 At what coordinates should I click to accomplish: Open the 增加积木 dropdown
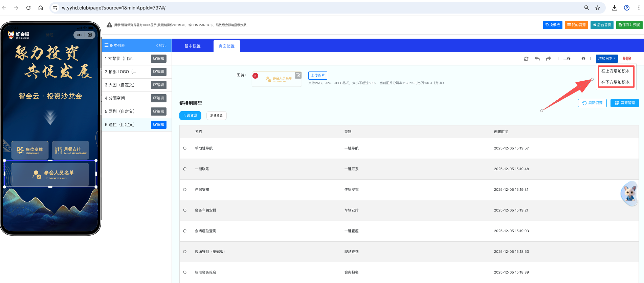coord(606,59)
